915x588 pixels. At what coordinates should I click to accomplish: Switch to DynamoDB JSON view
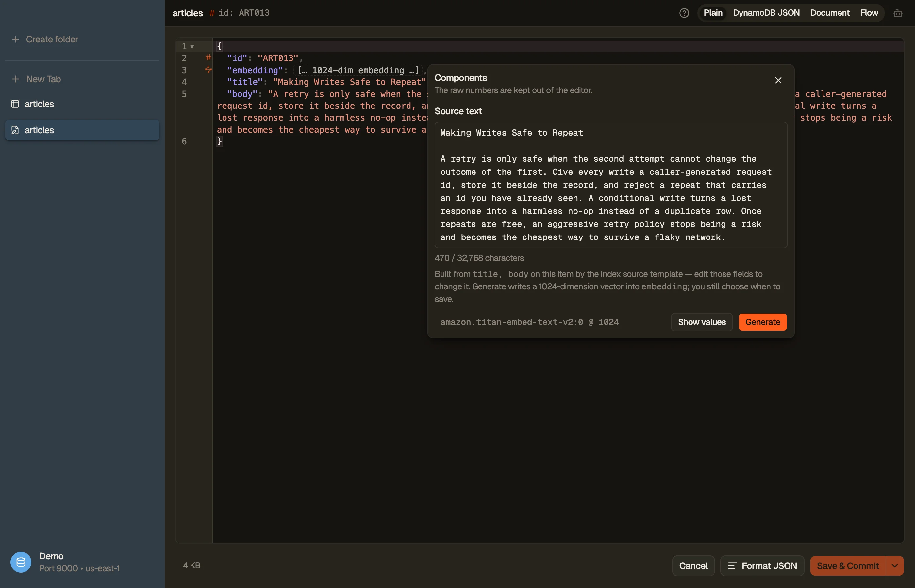pyautogui.click(x=766, y=13)
